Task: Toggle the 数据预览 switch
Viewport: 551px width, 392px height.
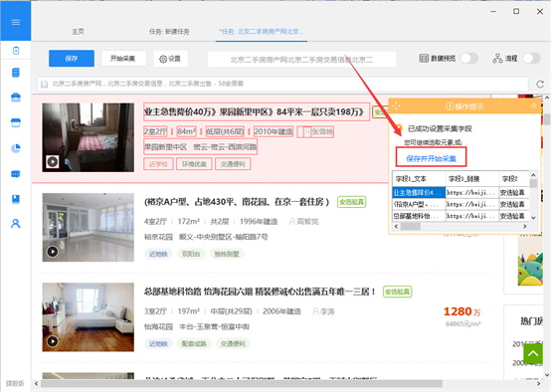Action: (469, 59)
